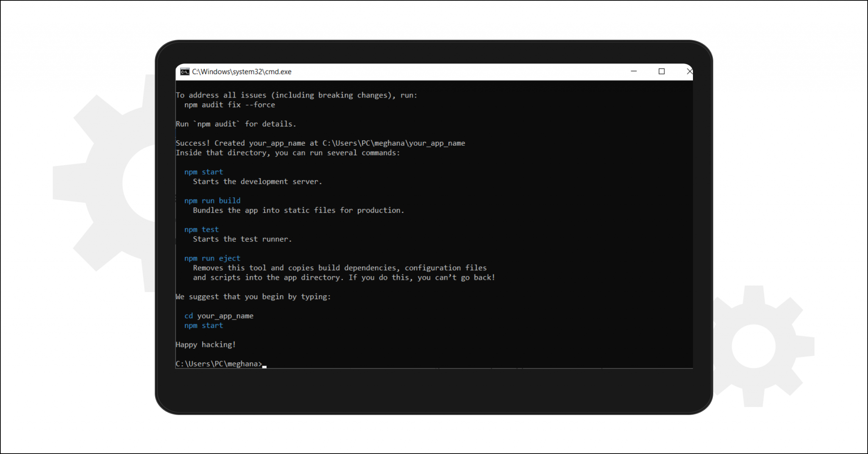The height and width of the screenshot is (454, 868).
Task: Click the Happy hacking! message
Action: (x=206, y=344)
